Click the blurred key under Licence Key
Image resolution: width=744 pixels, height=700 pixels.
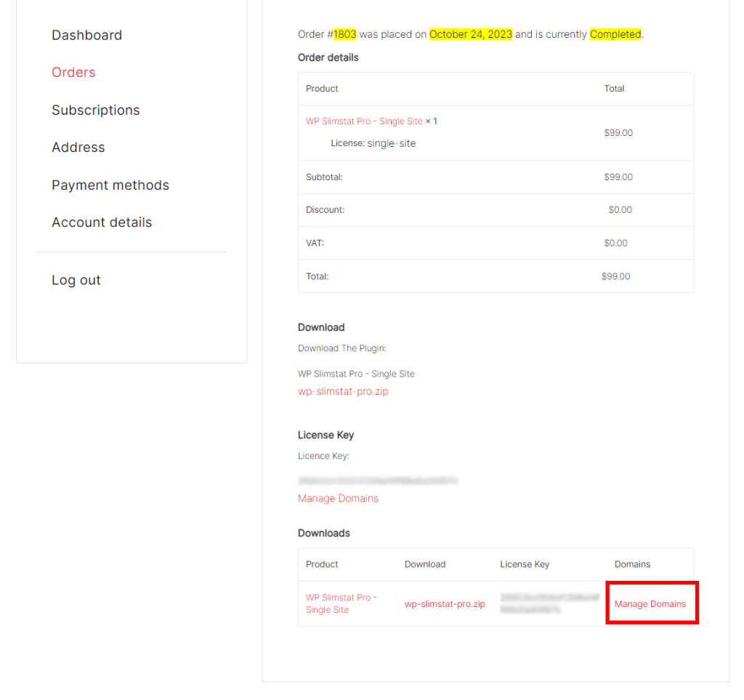point(377,480)
